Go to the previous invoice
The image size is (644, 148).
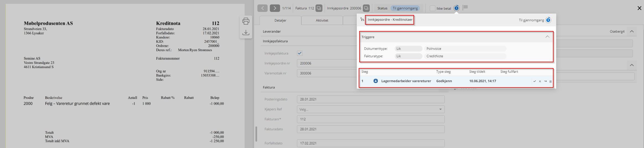tap(262, 8)
